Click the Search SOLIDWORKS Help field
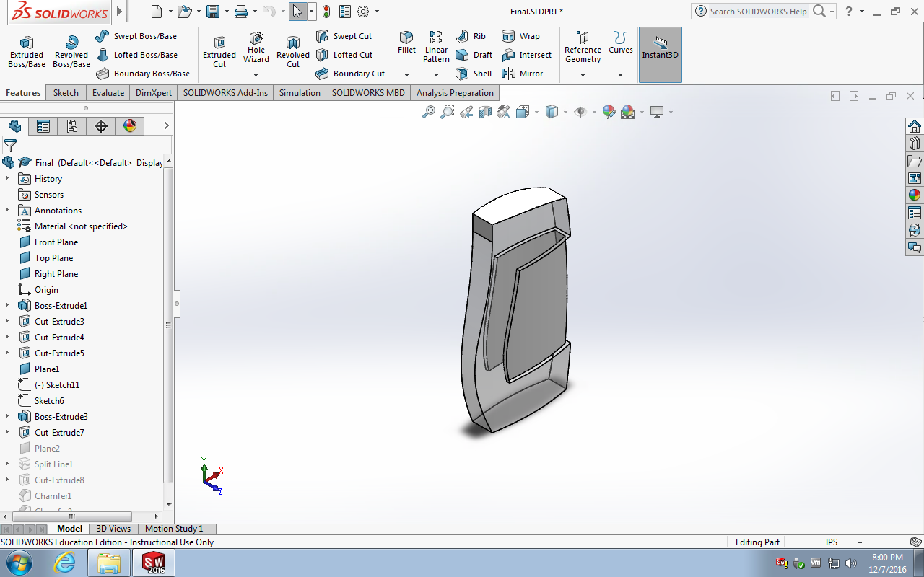924x577 pixels. coord(758,12)
